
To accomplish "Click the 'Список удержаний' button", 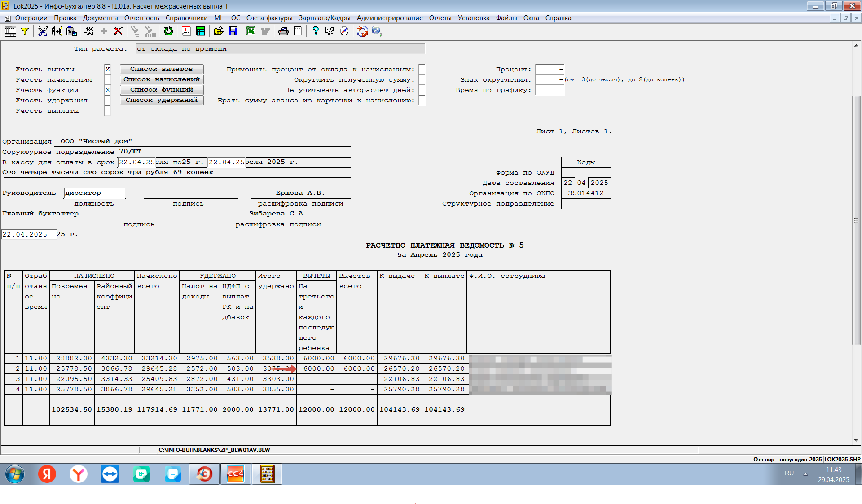I will 162,100.
